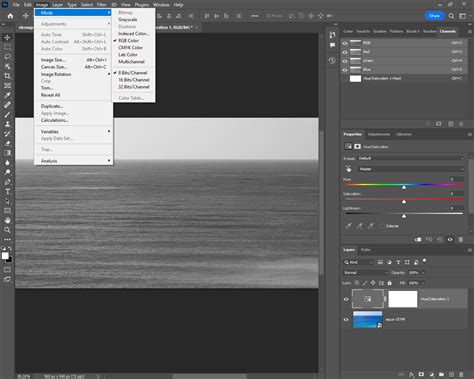Hide the Hue/Saturation 1 layer
Viewport: 474px width, 379px height.
[x=346, y=299]
